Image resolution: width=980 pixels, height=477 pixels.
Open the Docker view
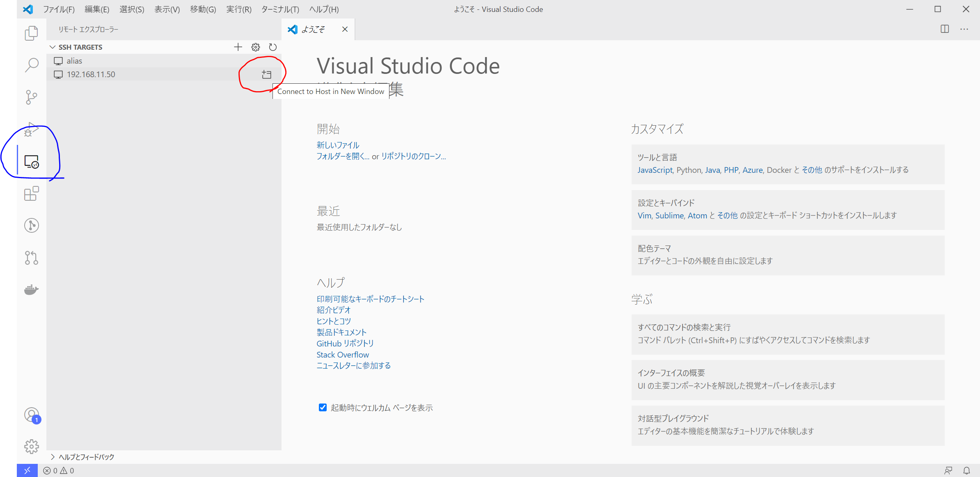tap(31, 290)
